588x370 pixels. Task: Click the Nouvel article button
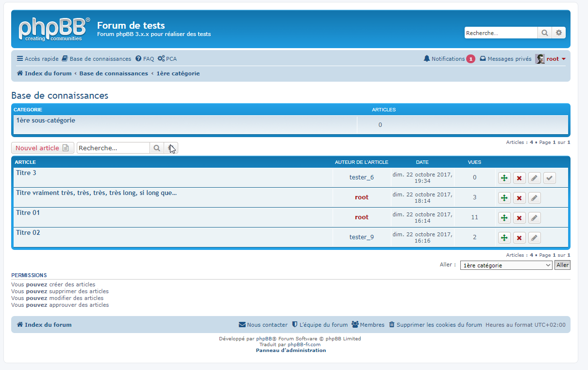click(x=42, y=148)
